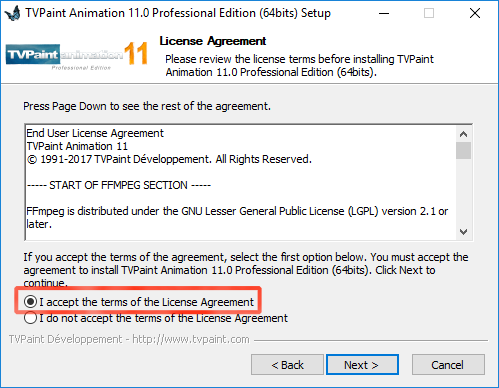Go back with the < Back button

[x=287, y=365]
